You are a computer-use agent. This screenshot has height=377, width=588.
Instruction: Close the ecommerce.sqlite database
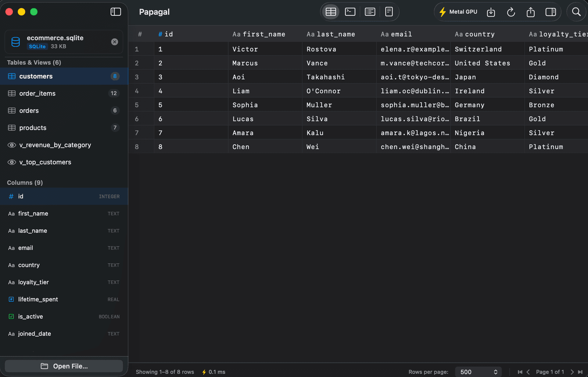point(115,42)
